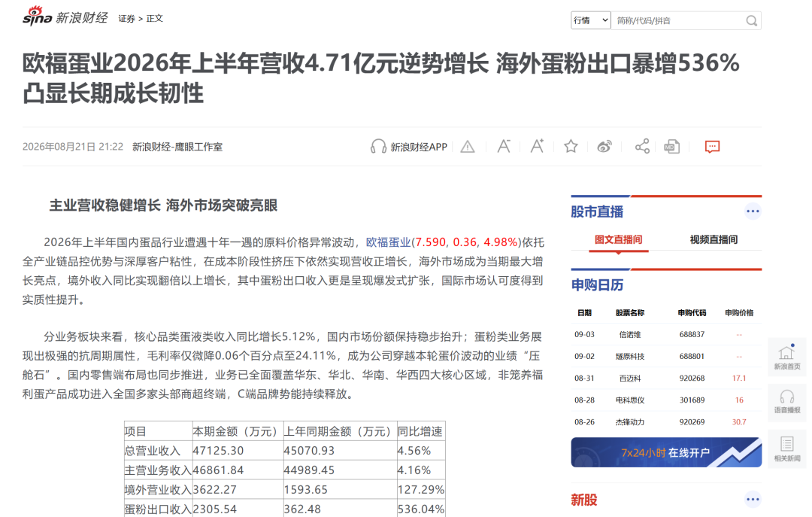Switch to the 图文直播间 tab
Viewport: 812px width, 517px height.
[x=618, y=239]
